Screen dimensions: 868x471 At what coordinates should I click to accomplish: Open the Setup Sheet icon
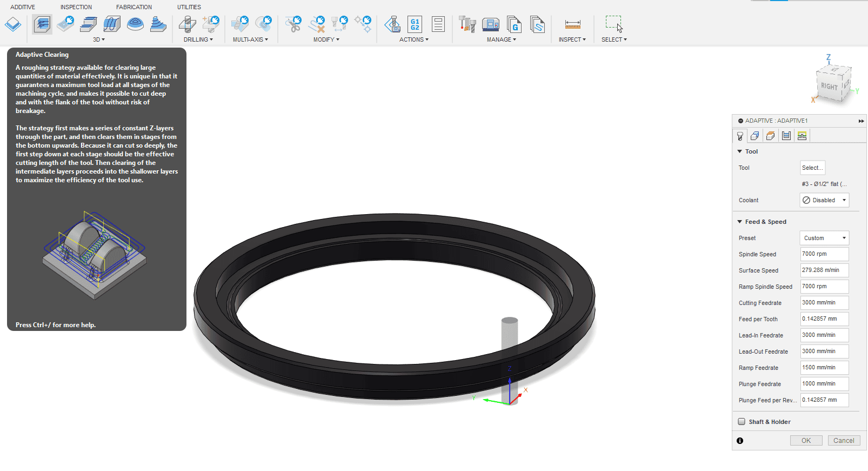tap(438, 24)
